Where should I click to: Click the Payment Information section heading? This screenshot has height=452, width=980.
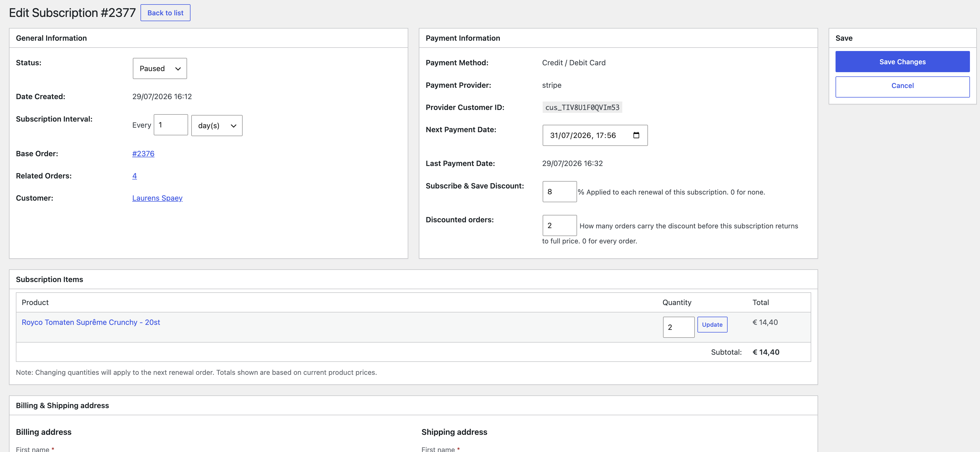tap(462, 38)
